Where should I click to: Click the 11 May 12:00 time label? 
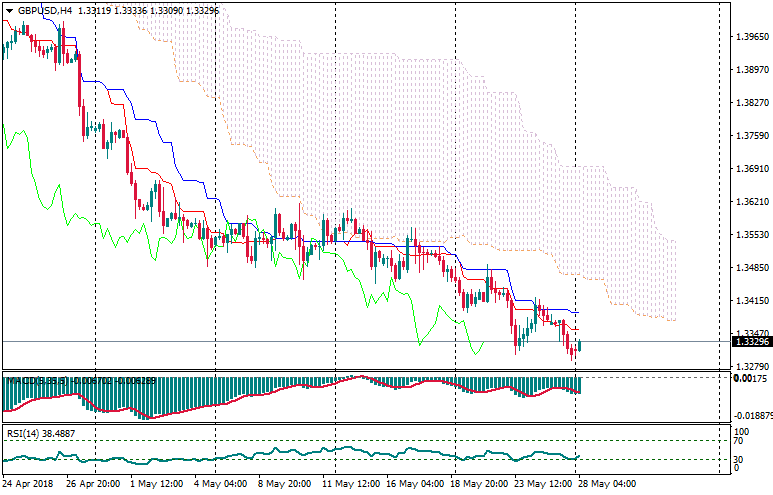coord(352,484)
